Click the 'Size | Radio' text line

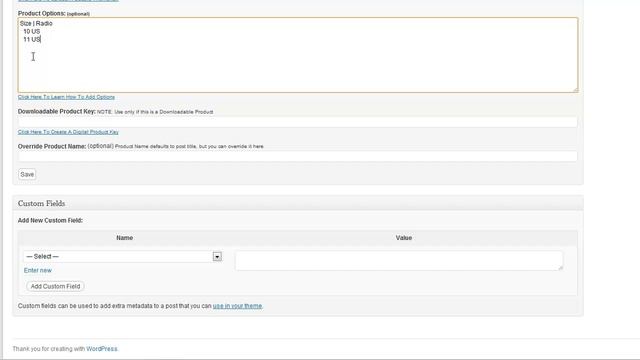tap(36, 24)
